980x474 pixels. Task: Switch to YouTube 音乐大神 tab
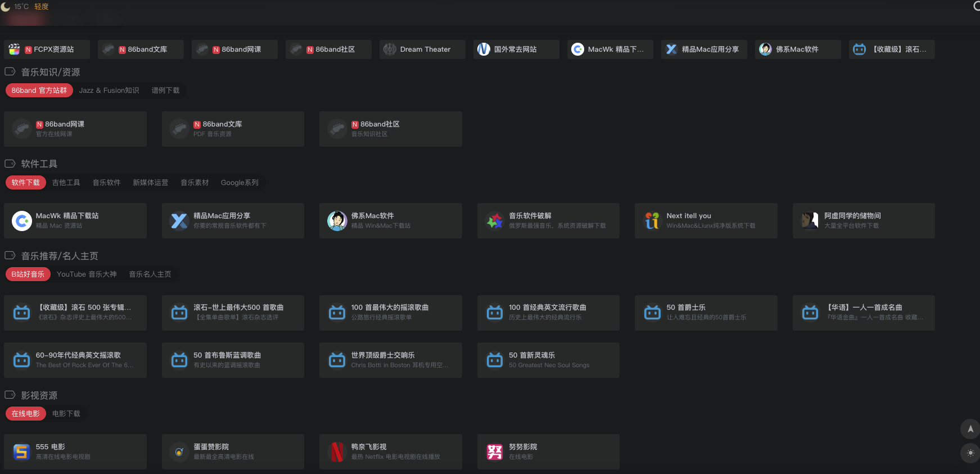click(87, 274)
